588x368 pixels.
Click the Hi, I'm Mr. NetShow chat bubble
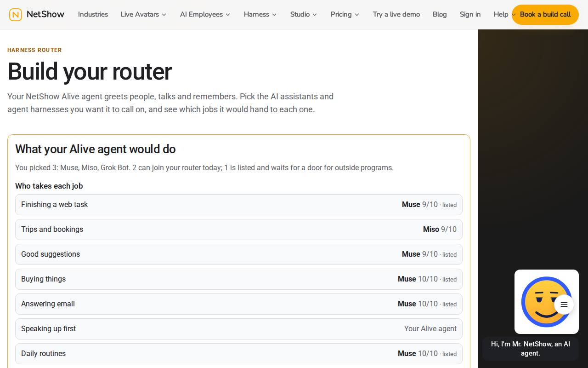(531, 349)
